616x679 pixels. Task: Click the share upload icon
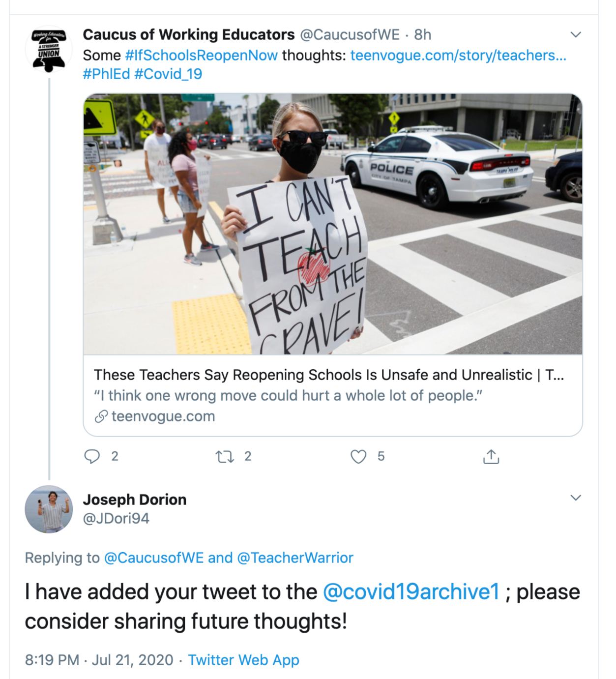pyautogui.click(x=491, y=457)
